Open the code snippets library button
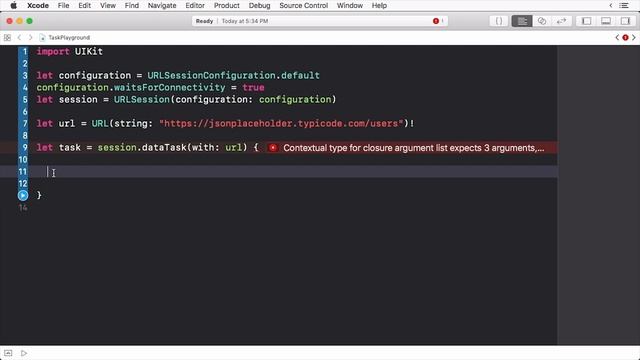 click(499, 21)
